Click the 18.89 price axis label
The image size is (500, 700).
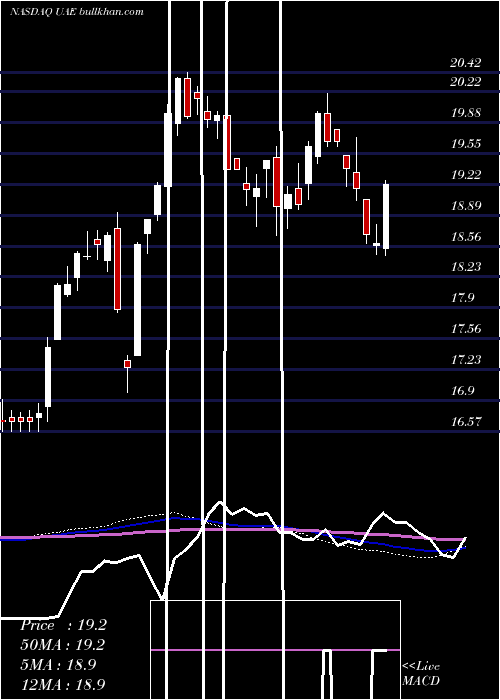tap(466, 206)
